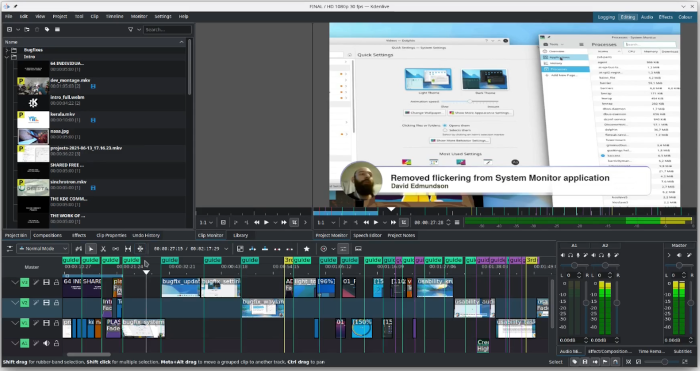This screenshot has width=700, height=371.
Task: Switch to the Audio workspace layout
Action: tap(647, 17)
